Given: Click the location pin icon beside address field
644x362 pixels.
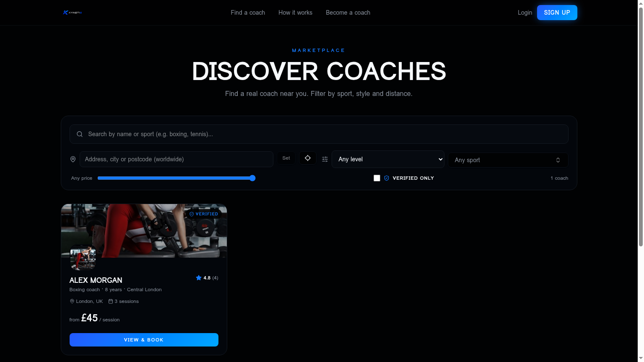Looking at the screenshot, I should [73, 159].
